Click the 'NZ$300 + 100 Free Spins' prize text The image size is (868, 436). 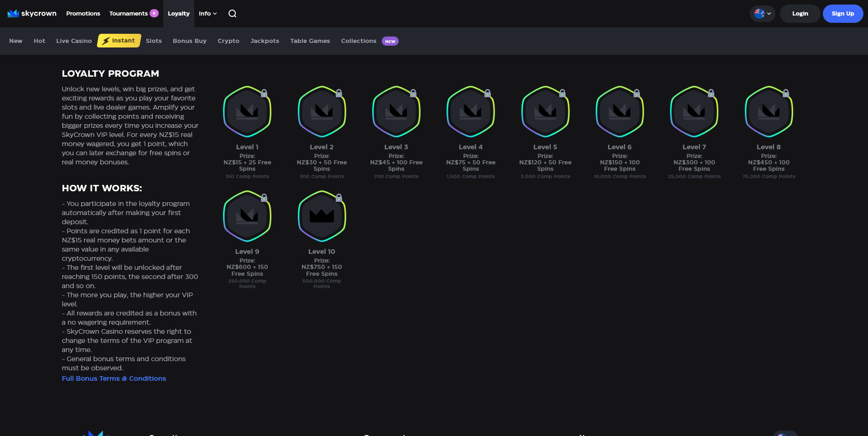(694, 166)
